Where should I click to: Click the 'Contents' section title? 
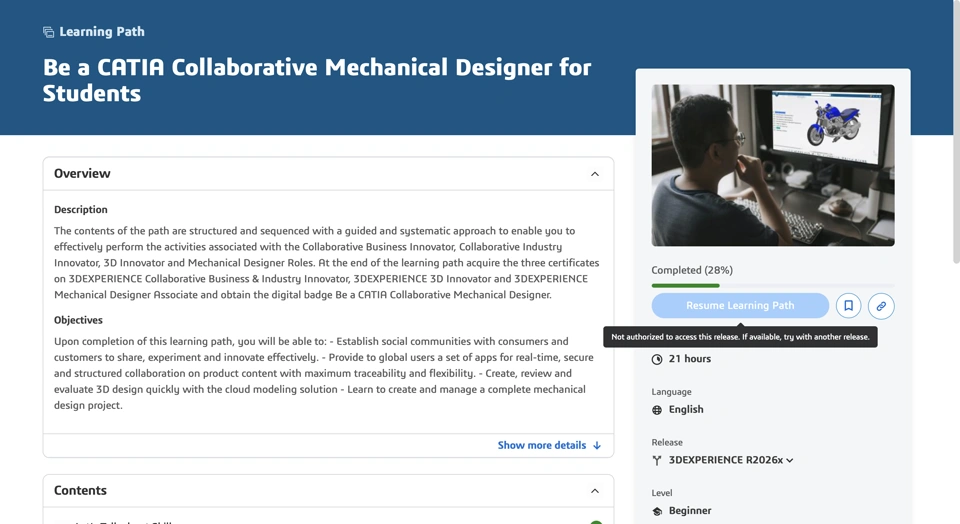(x=80, y=490)
